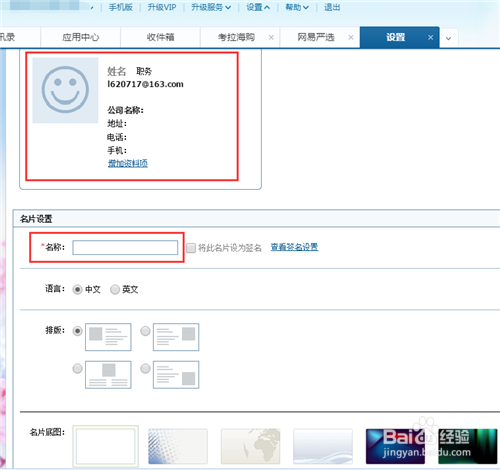Open the 升级服务 dropdown menu
This screenshot has width=500, height=470.
click(211, 7)
